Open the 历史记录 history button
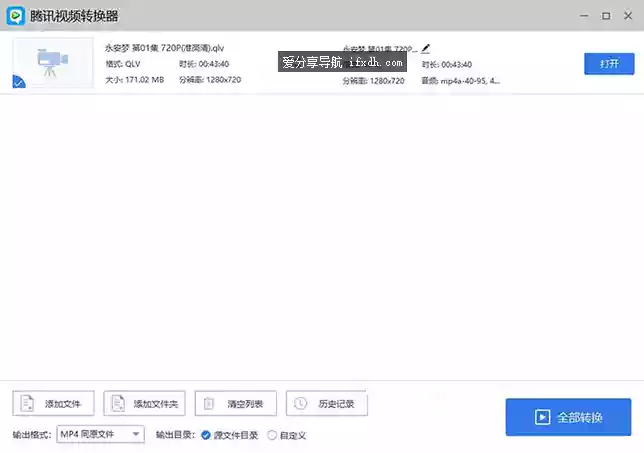Screen dimensions: 644x453 327,403
